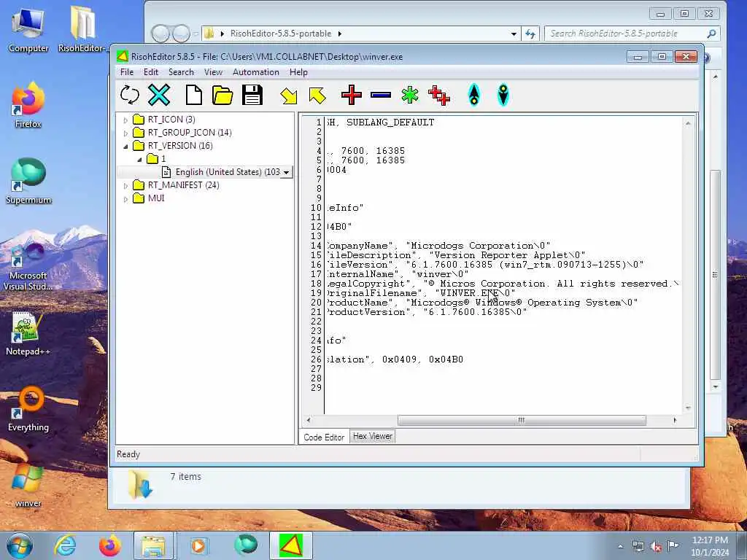The image size is (747, 560).
Task: Select the Microsoft Visual Studio desktop shortcut
Action: point(28,267)
